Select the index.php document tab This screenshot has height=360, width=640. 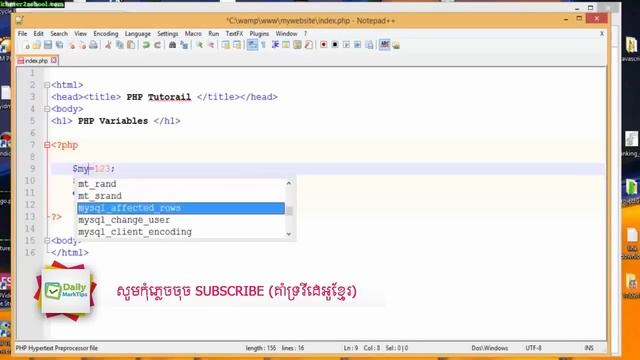(x=37, y=60)
